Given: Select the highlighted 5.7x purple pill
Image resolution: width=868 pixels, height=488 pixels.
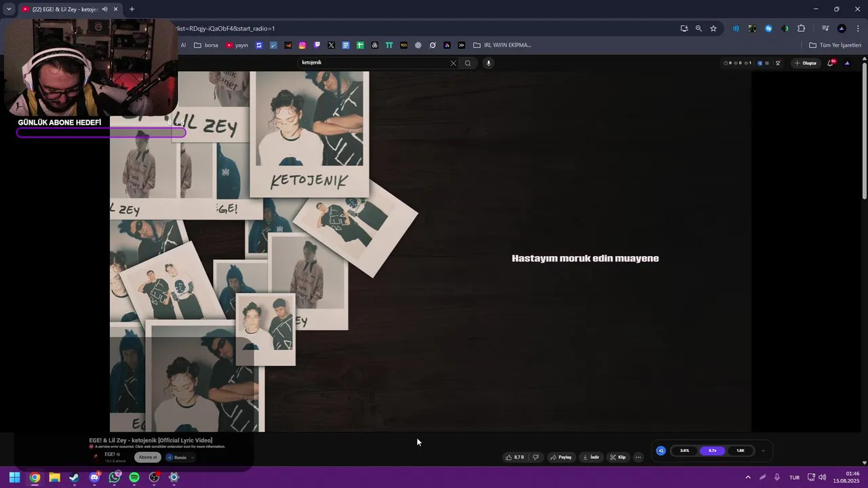Looking at the screenshot, I should tap(712, 451).
